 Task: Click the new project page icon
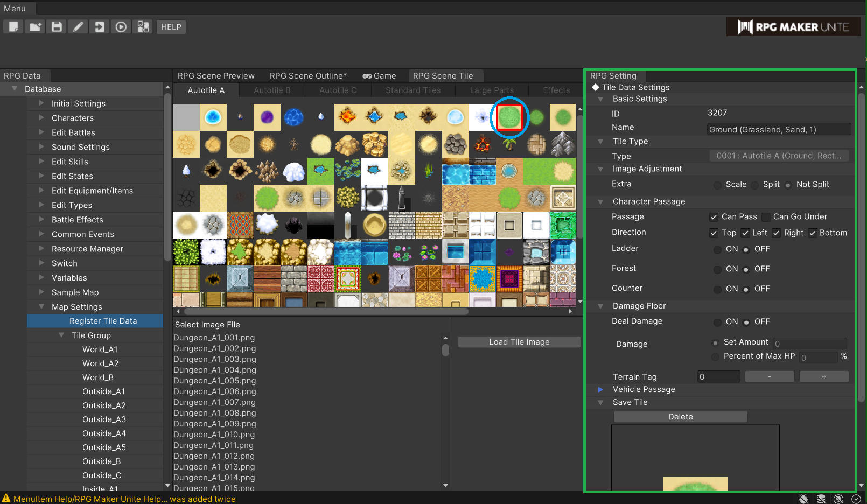click(13, 27)
